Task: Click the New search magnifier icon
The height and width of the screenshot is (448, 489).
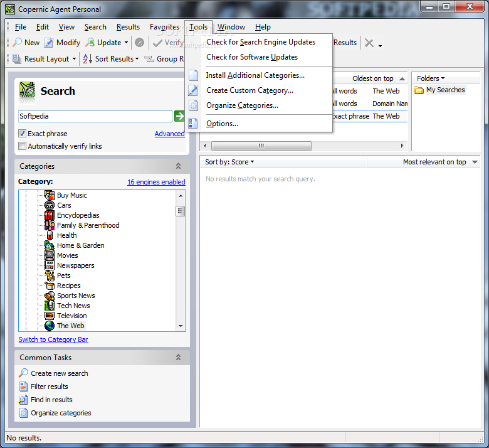Action: (17, 43)
